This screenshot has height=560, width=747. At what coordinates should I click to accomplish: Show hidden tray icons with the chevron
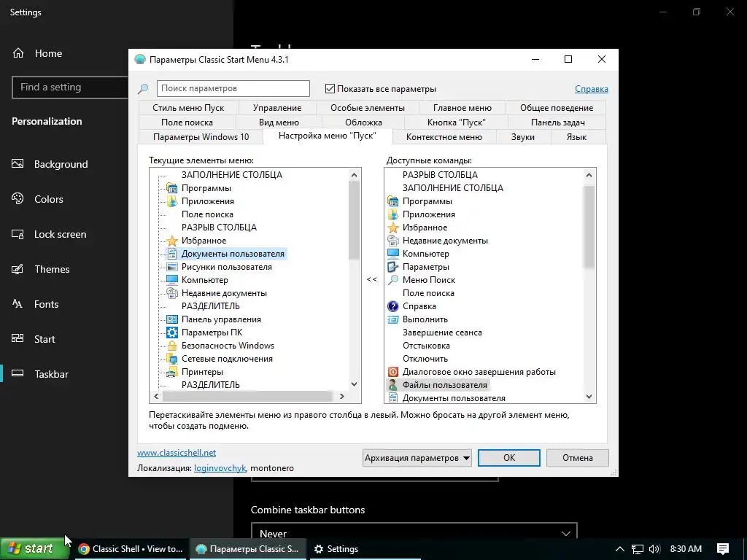620,549
